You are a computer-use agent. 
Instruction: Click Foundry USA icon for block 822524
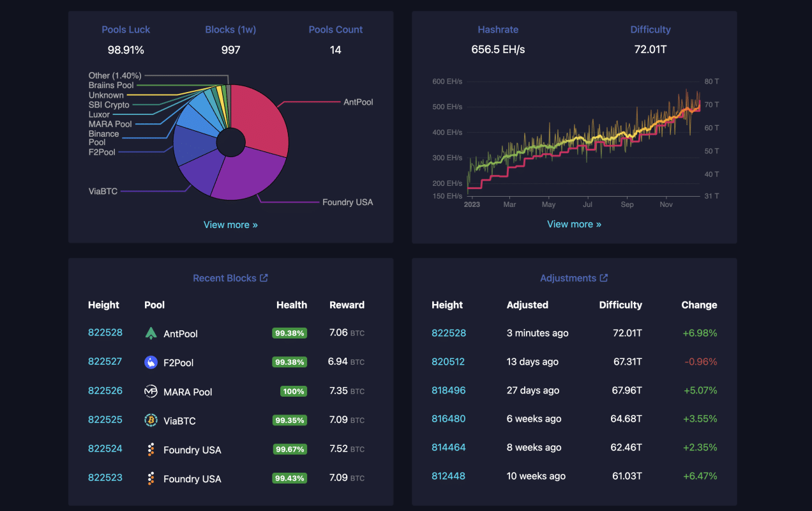tap(151, 450)
